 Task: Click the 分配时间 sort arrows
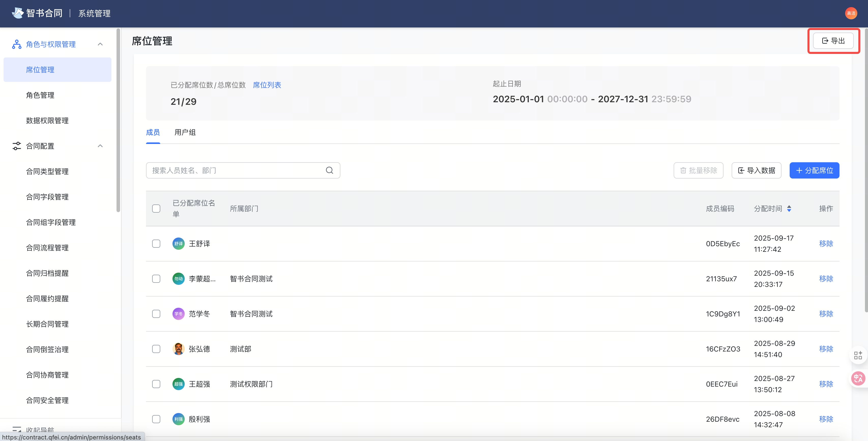click(789, 209)
